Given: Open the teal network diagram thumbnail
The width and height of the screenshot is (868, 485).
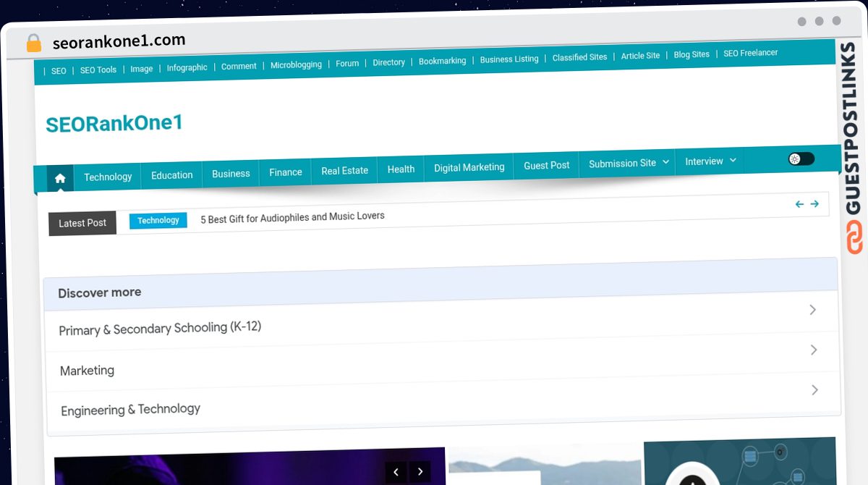Looking at the screenshot, I should pos(740,461).
